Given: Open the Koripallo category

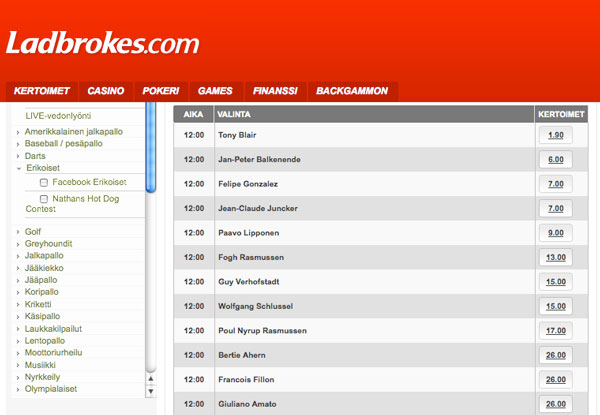Looking at the screenshot, I should tap(42, 292).
